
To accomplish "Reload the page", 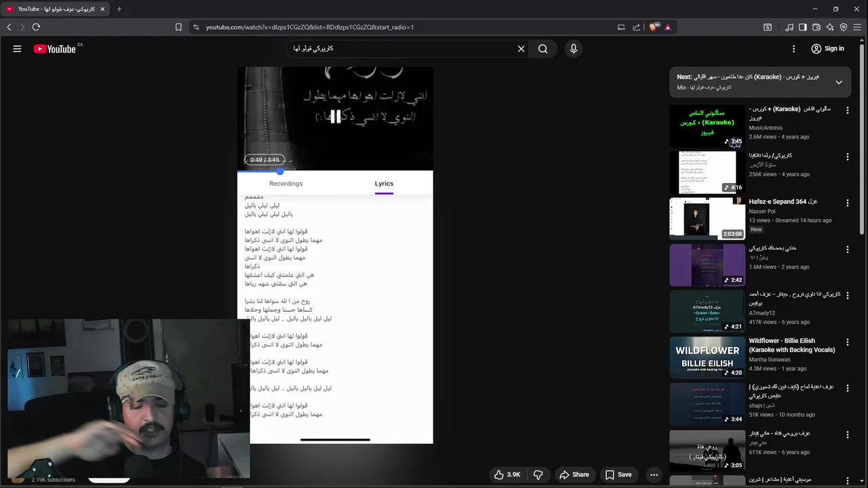I will (36, 27).
